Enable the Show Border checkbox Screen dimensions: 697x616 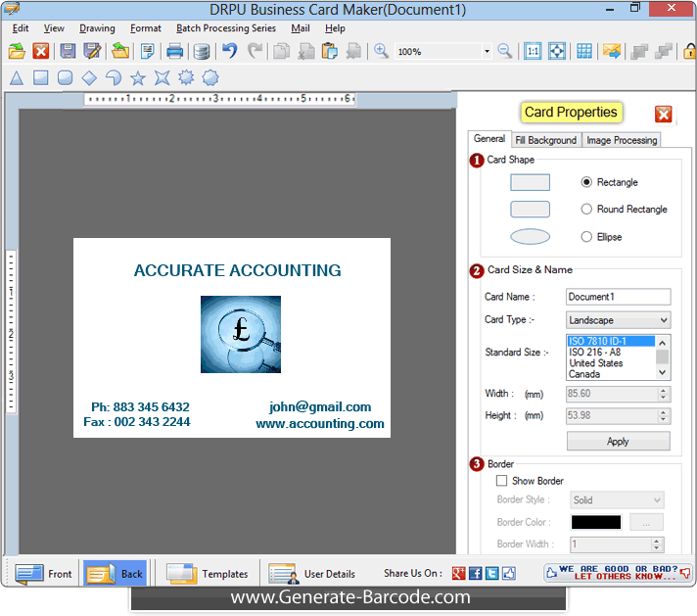(501, 481)
